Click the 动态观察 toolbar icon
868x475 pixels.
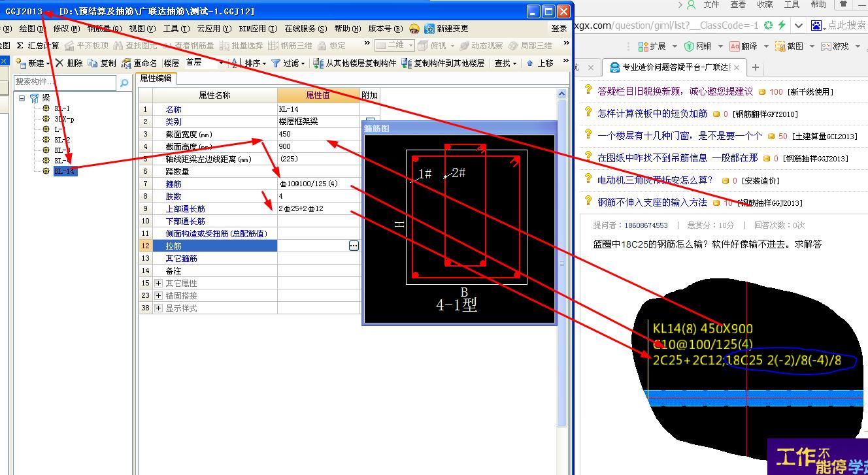(x=465, y=46)
